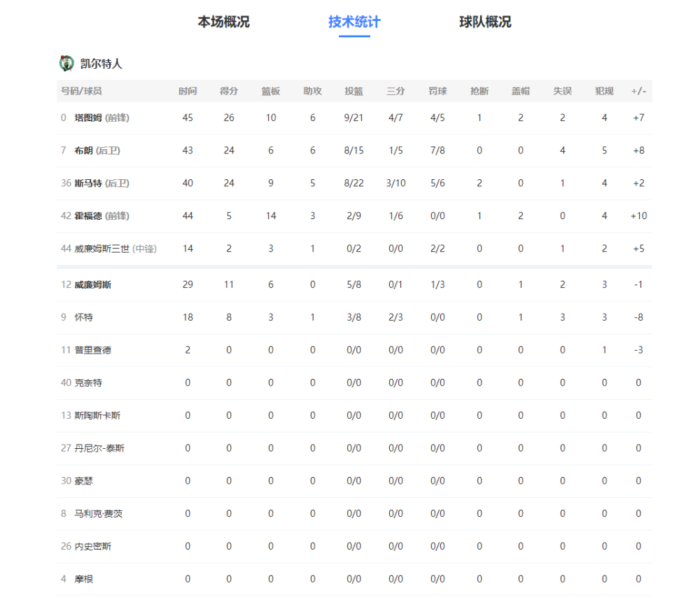Click 塔图姆's 9/21 field goal value
The width and height of the screenshot is (700, 598).
353,118
